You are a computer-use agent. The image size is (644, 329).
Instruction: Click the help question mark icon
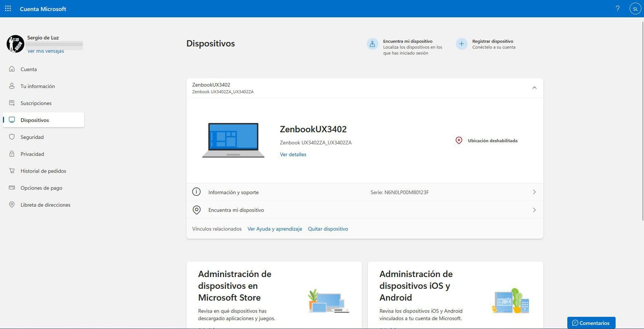(617, 8)
